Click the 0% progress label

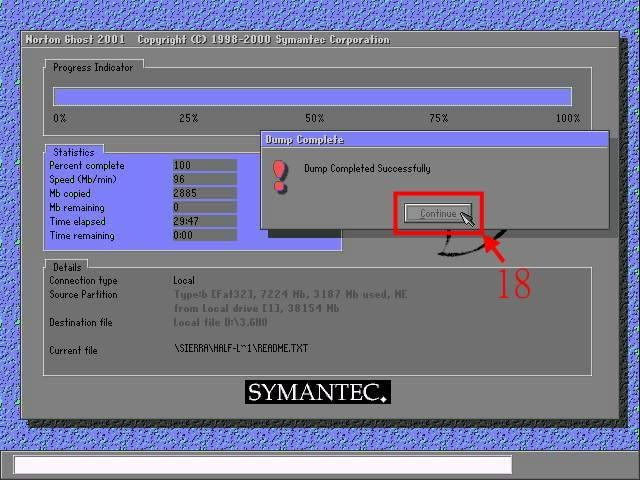coord(60,118)
